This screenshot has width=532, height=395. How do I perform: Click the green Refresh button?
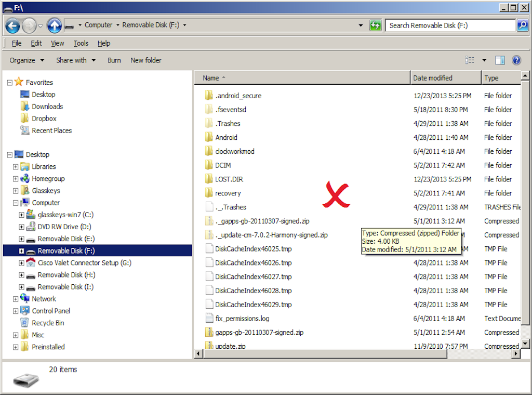(x=376, y=25)
